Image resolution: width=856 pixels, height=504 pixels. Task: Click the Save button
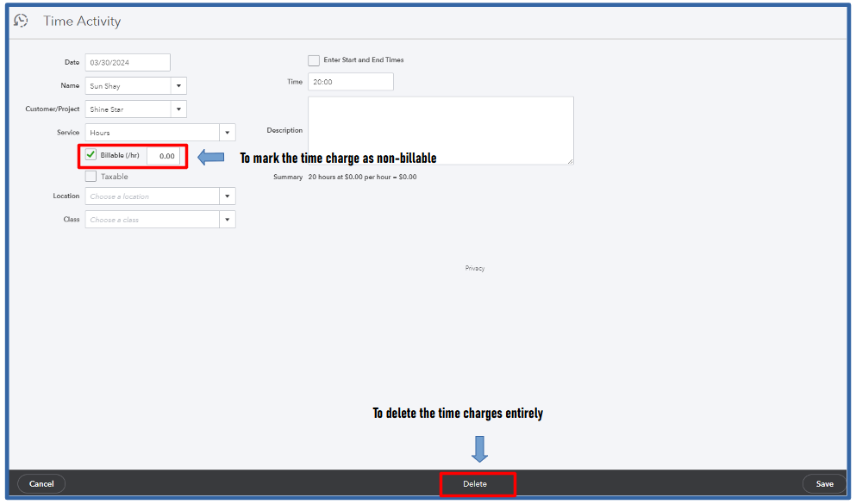824,484
